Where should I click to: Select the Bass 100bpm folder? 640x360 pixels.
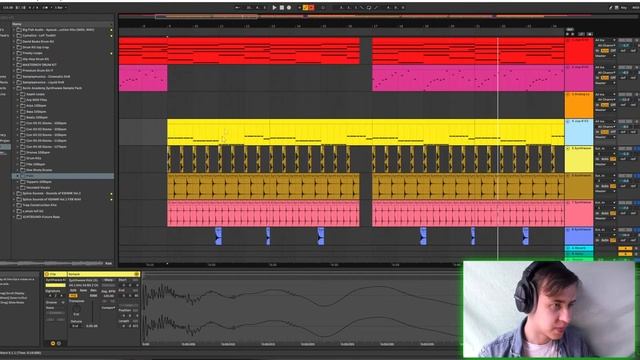[36, 111]
